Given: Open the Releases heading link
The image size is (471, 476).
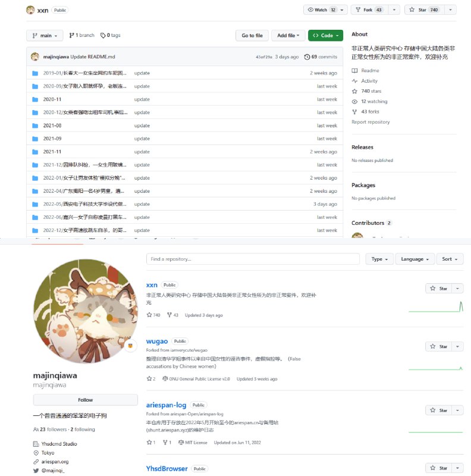Looking at the screenshot, I should coord(362,147).
